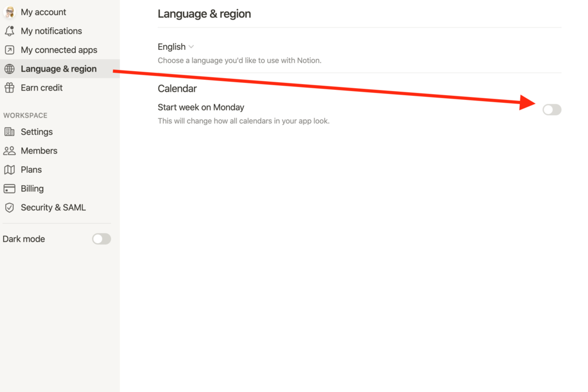588x392 pixels.
Task: Click the connected apps arrow-box icon
Action: pyautogui.click(x=9, y=50)
